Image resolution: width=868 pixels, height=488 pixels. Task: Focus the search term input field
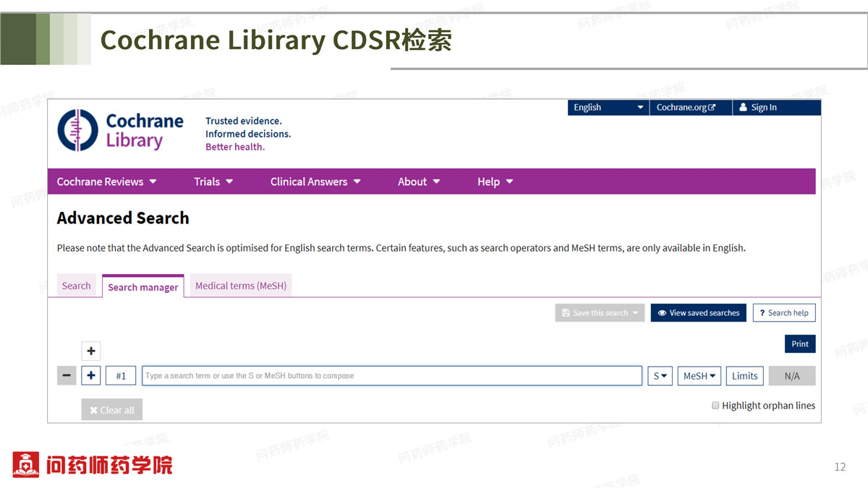click(x=392, y=376)
